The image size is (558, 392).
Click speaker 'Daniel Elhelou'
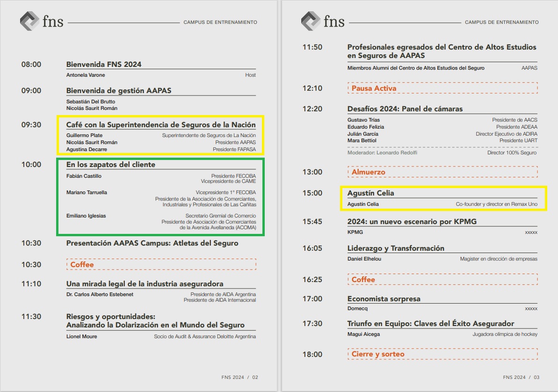tap(364, 259)
